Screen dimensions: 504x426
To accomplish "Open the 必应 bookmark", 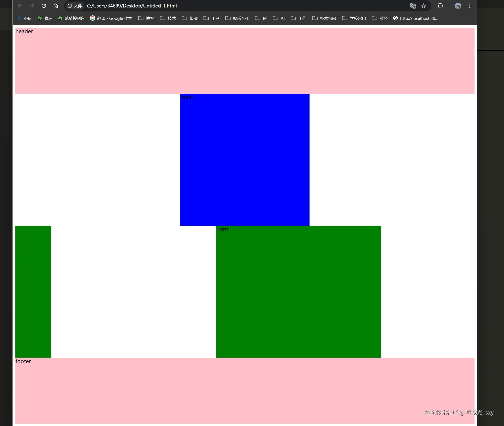I will (25, 18).
